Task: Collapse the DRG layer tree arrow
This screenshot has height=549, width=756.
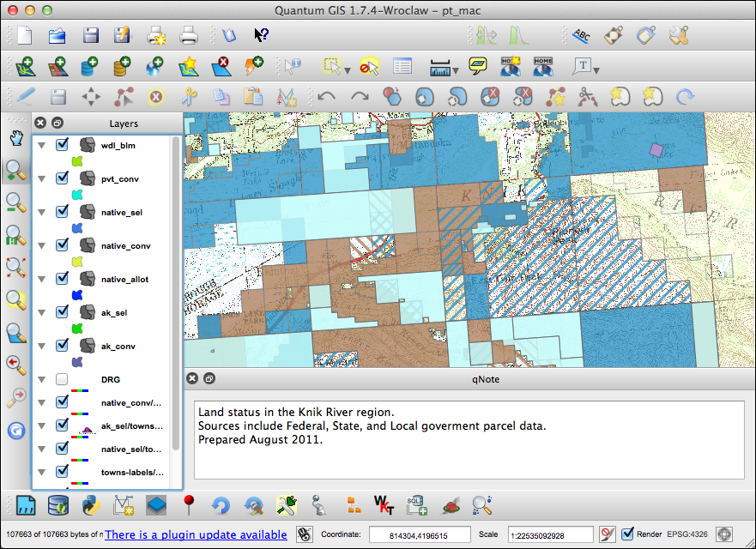Action: 42,380
